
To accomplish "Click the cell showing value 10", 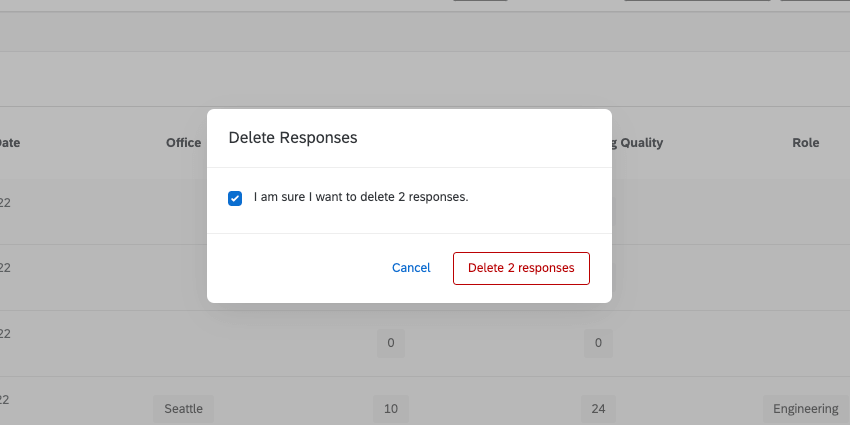I will [x=391, y=409].
